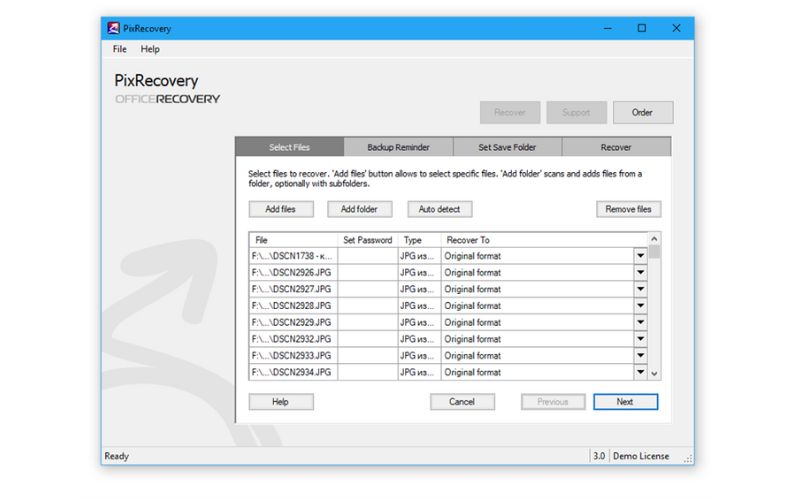Open the File menu

pos(120,49)
